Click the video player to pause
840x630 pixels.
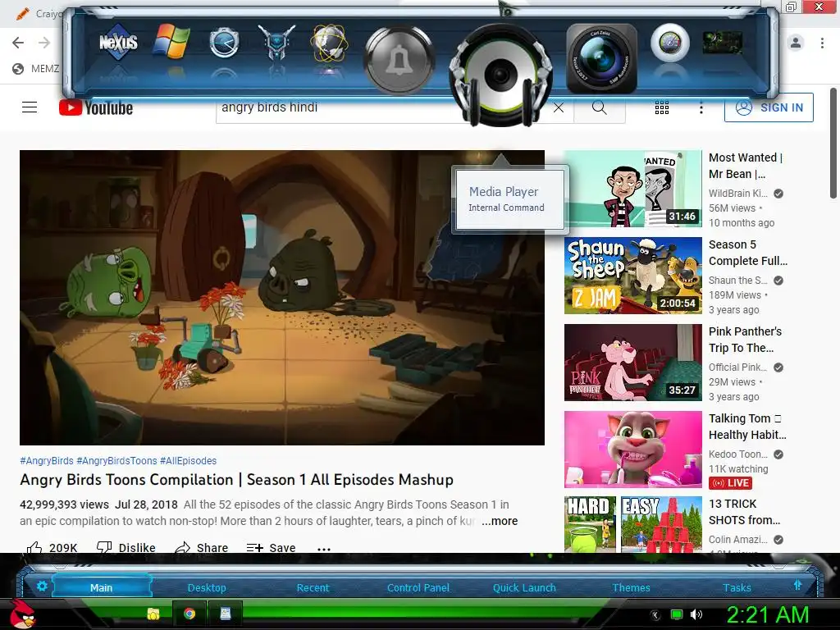(x=282, y=297)
